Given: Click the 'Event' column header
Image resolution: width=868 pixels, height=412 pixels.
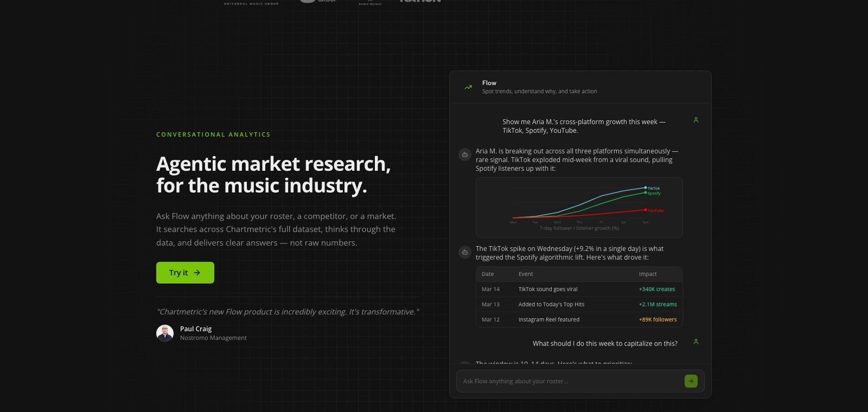Looking at the screenshot, I should 526,274.
